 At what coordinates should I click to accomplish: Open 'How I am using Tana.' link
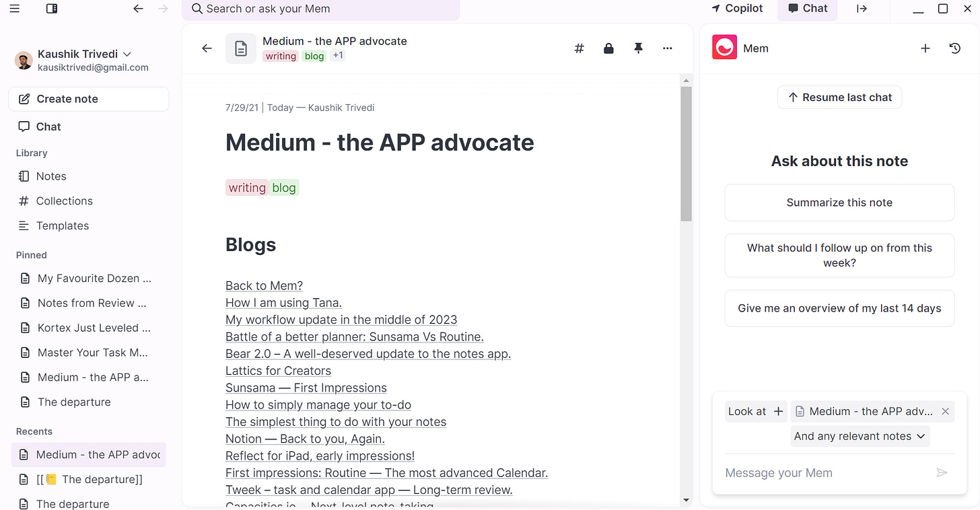283,303
